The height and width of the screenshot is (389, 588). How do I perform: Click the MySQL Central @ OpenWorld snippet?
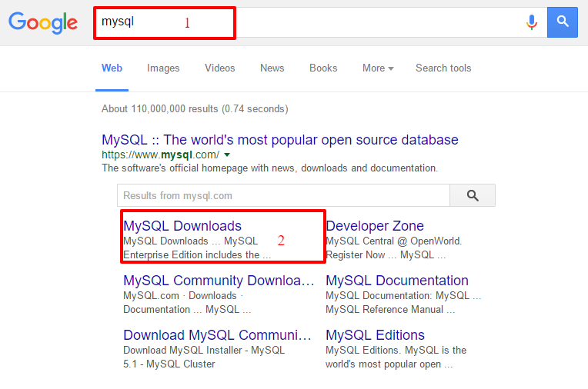[x=394, y=241]
